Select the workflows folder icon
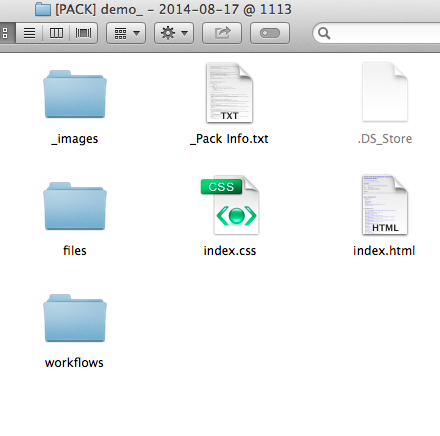Viewport: 440px width, 436px height. pos(75,318)
